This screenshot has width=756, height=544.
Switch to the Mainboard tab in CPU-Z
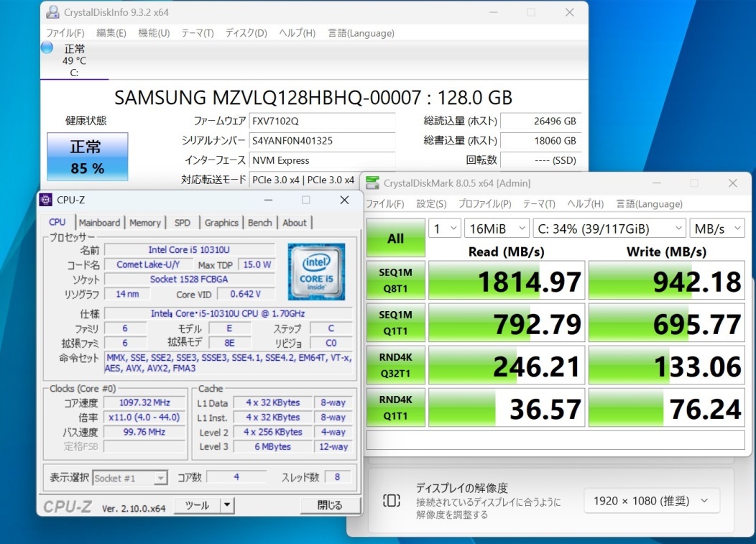(x=99, y=223)
